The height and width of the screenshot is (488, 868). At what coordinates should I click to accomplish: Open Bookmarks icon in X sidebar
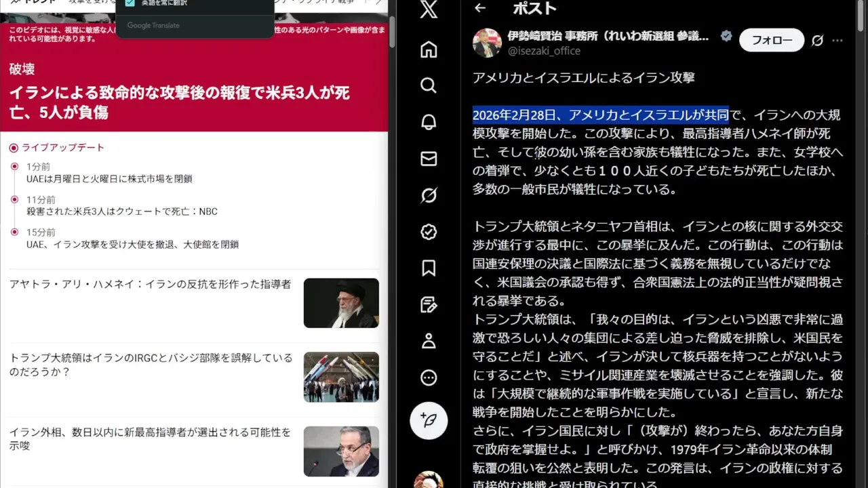429,268
